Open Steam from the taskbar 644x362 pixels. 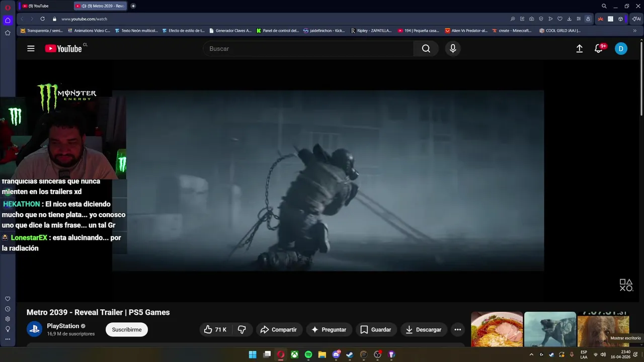350,354
